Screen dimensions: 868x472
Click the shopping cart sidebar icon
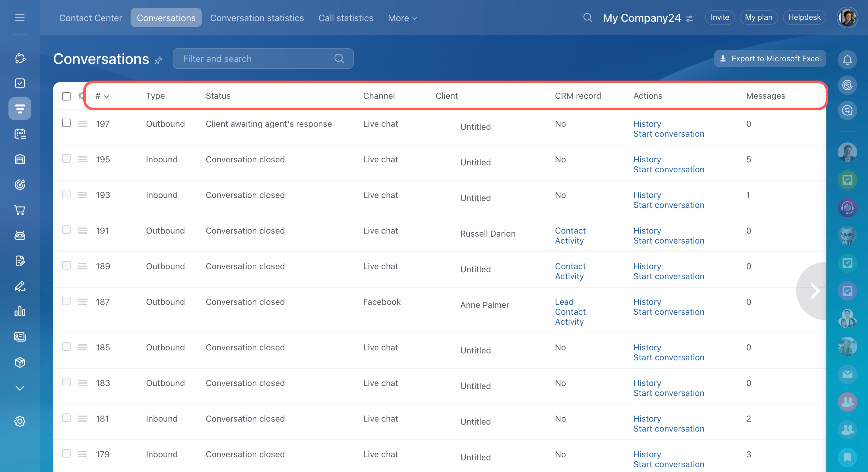(x=20, y=210)
